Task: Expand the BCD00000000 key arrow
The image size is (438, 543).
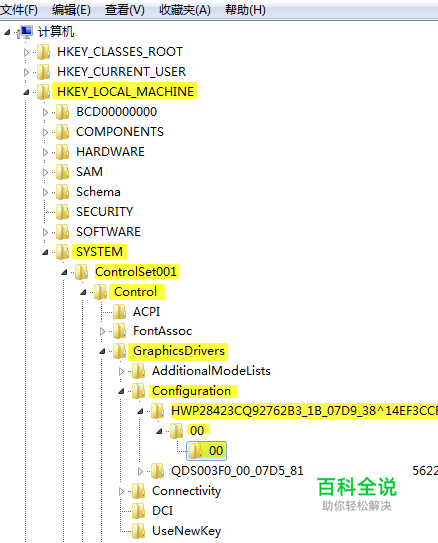Action: click(45, 112)
